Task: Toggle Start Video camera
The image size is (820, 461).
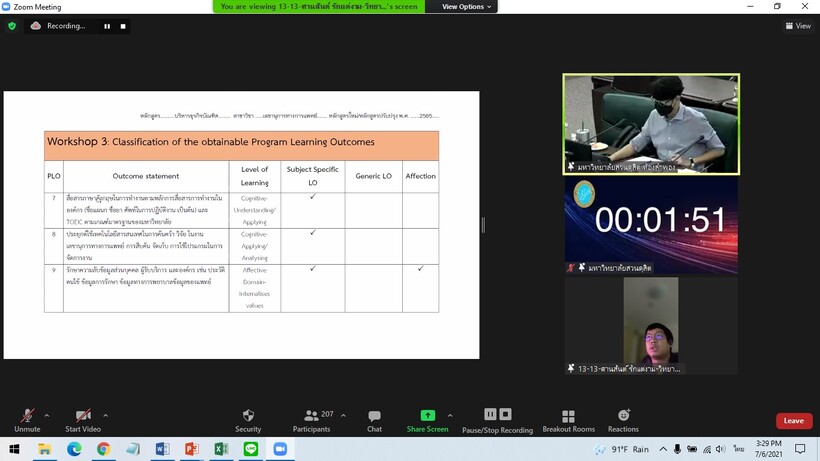Action: 83,416
